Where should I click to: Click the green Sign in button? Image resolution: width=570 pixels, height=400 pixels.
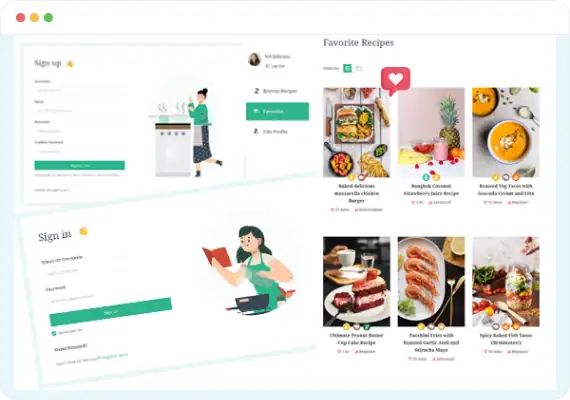(x=111, y=312)
